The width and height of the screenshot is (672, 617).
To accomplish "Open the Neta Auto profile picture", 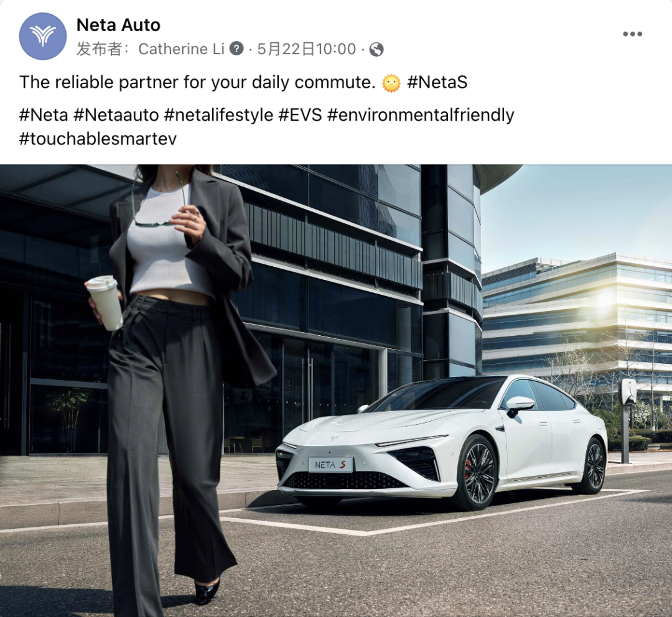I will (43, 36).
